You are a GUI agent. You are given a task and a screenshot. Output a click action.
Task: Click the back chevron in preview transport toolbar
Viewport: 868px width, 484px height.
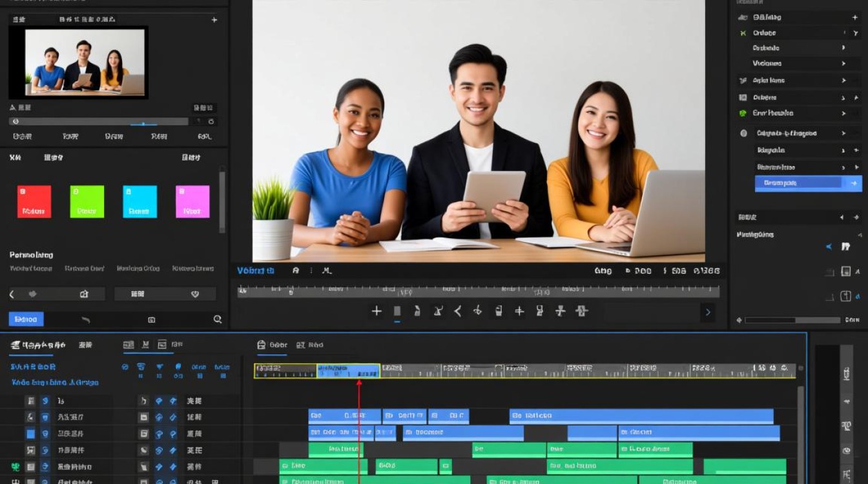coord(457,311)
